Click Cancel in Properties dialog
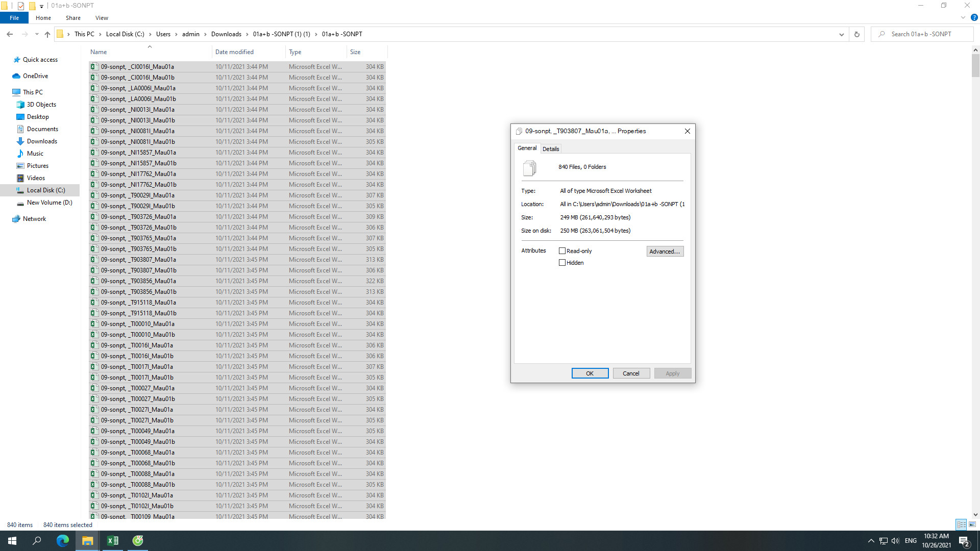Screen dimensions: 980x551 tap(631, 373)
